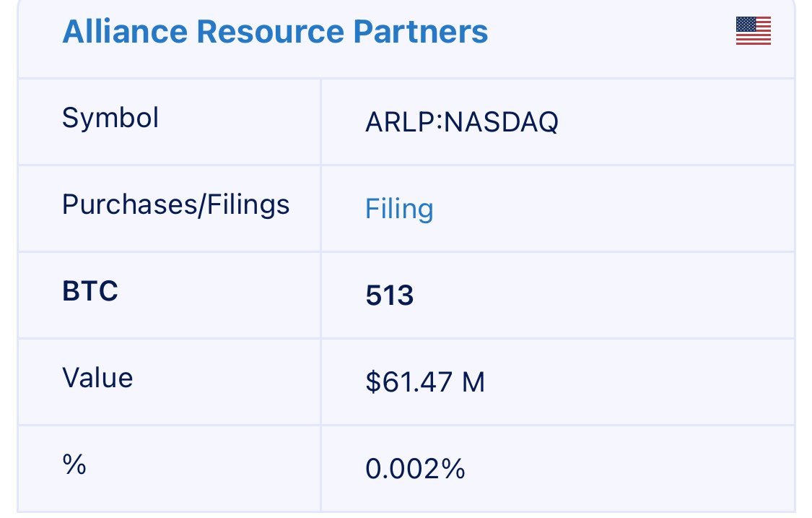Select the 0.002% percentage value
812x518 pixels.
(415, 469)
